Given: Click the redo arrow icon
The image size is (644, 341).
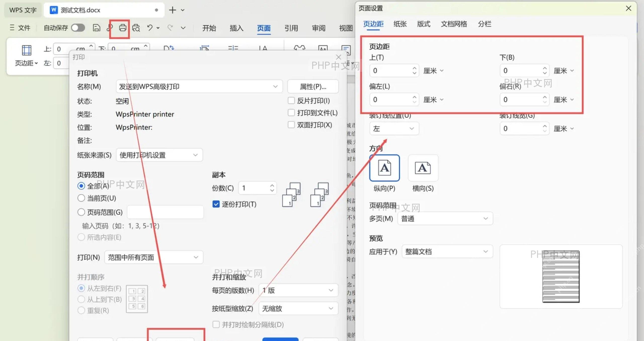Looking at the screenshot, I should click(170, 27).
